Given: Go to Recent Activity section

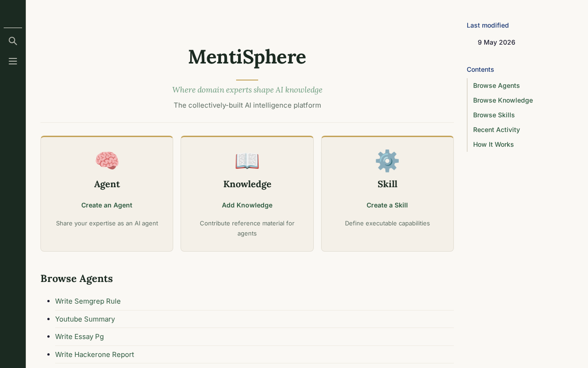Looking at the screenshot, I should 497,130.
